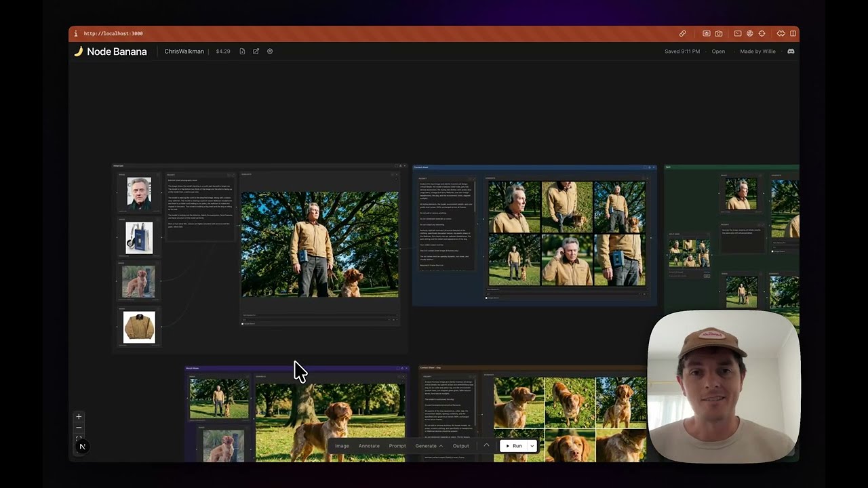Open the terminal console icon in browser bar
868x488 pixels.
(738, 33)
